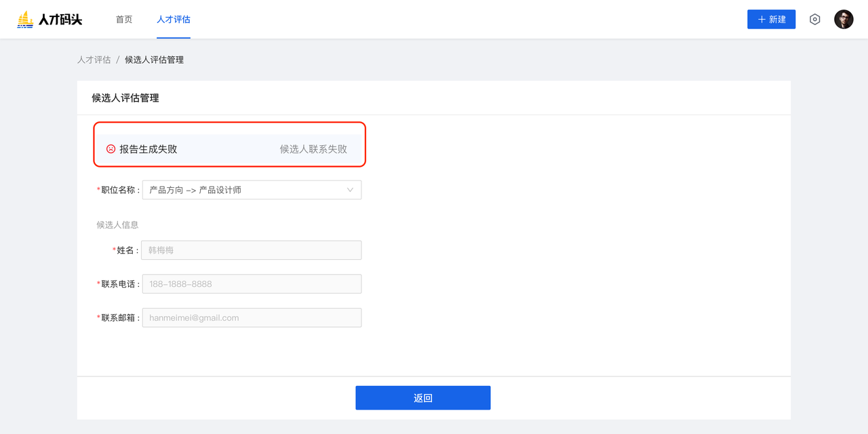
Task: Click the 人才码头 brand name text
Action: point(60,20)
